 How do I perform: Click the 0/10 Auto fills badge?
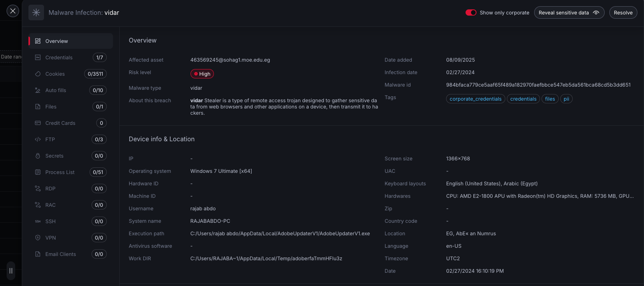tap(98, 90)
